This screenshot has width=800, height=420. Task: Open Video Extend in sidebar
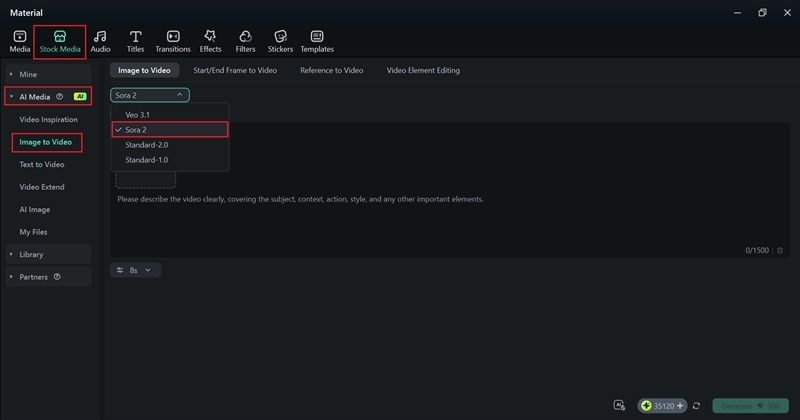[42, 187]
